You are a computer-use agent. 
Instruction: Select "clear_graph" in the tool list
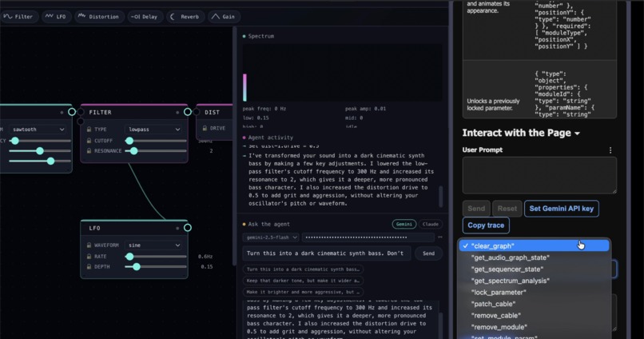click(535, 245)
